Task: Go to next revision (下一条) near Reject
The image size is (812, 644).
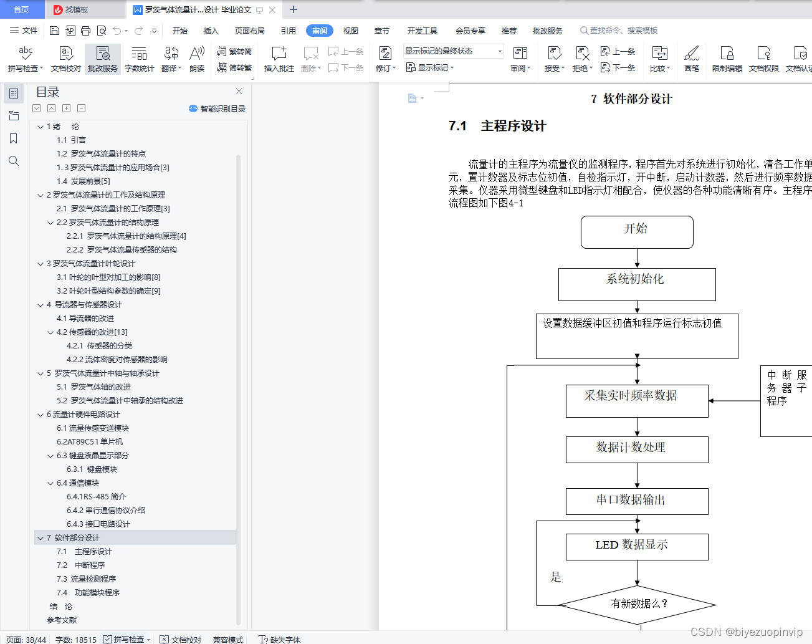Action: (618, 67)
